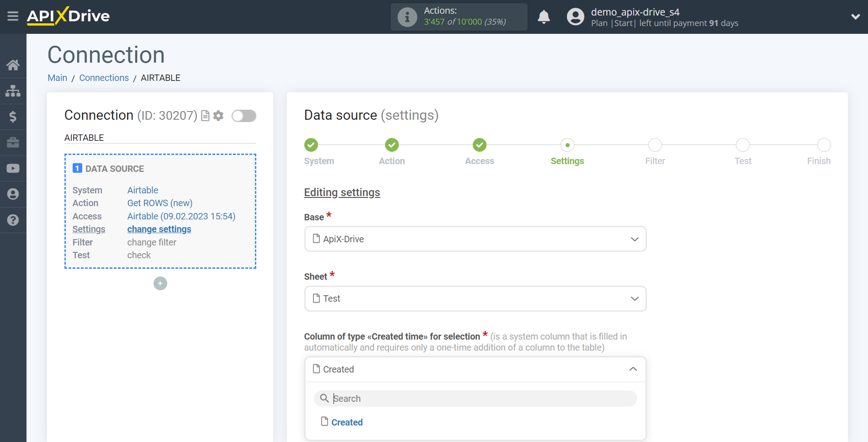
Task: Click the user avatar icon
Action: [x=575, y=17]
